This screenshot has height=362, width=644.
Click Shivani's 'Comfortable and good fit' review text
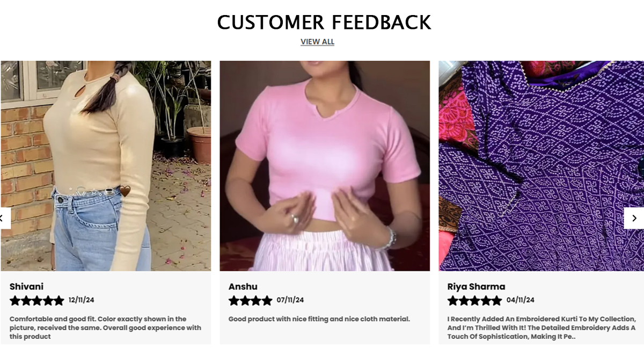(105, 328)
